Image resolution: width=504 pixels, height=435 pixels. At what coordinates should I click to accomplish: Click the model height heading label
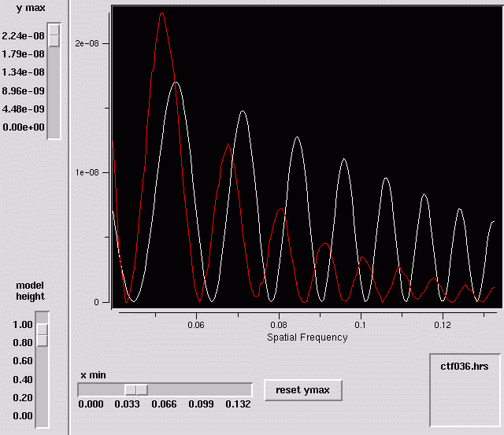coord(30,291)
